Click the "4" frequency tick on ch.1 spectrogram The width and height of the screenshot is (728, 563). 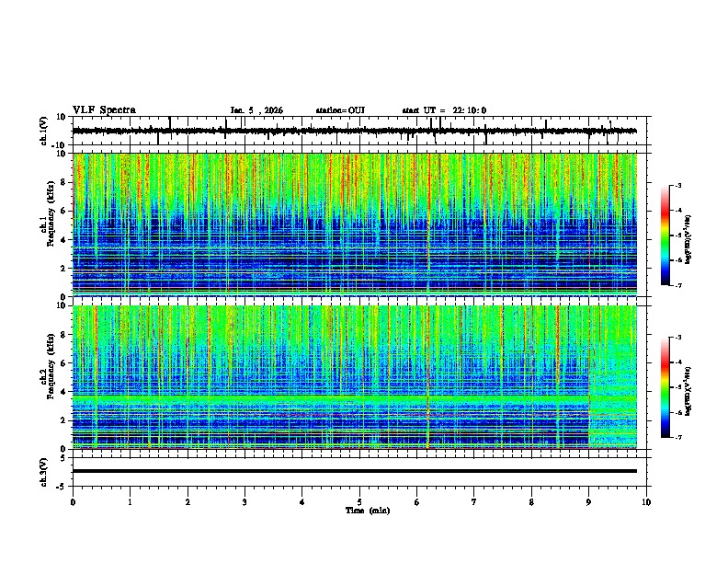[x=63, y=240]
